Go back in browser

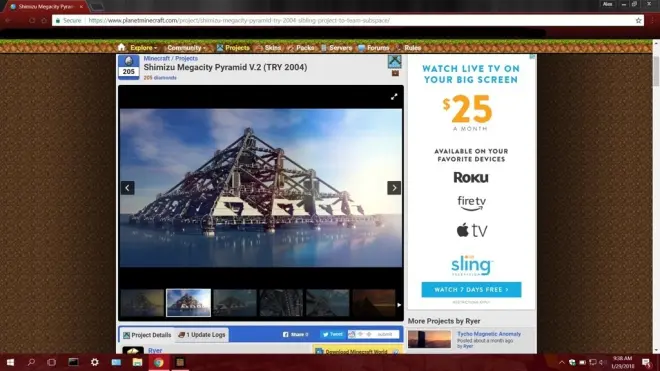8,20
